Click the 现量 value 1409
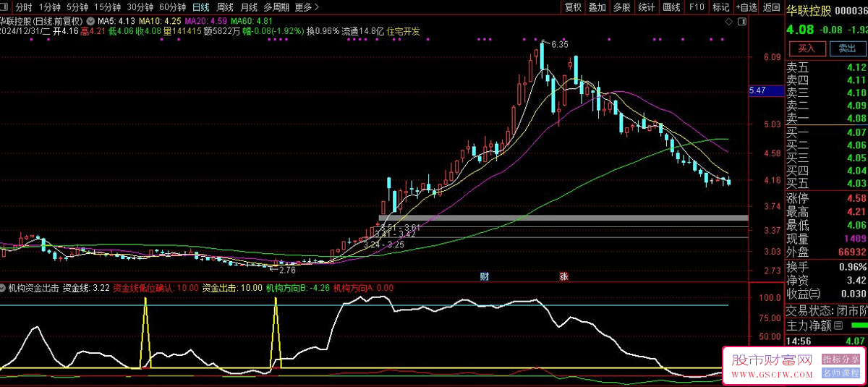Image resolution: width=868 pixels, height=387 pixels. (854, 239)
